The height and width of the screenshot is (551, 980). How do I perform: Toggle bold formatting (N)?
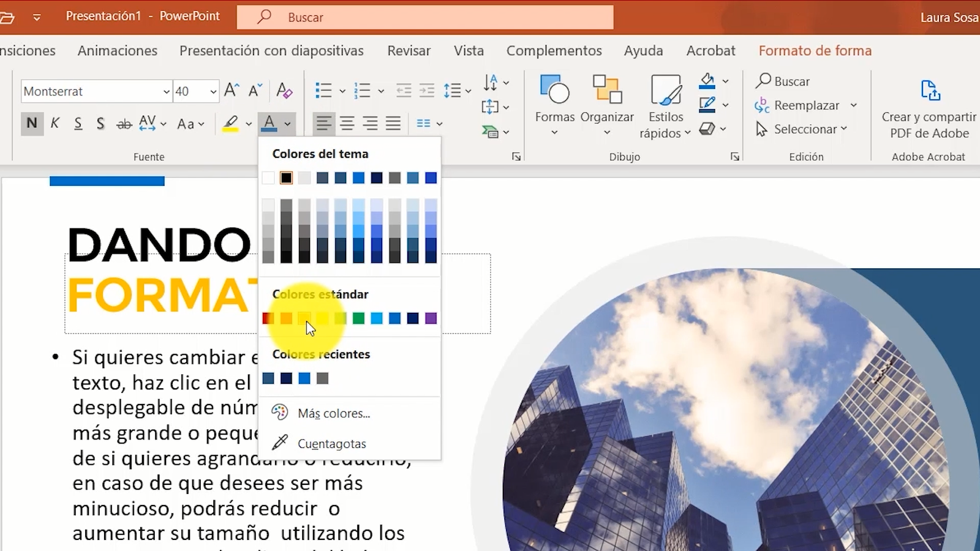tap(32, 124)
